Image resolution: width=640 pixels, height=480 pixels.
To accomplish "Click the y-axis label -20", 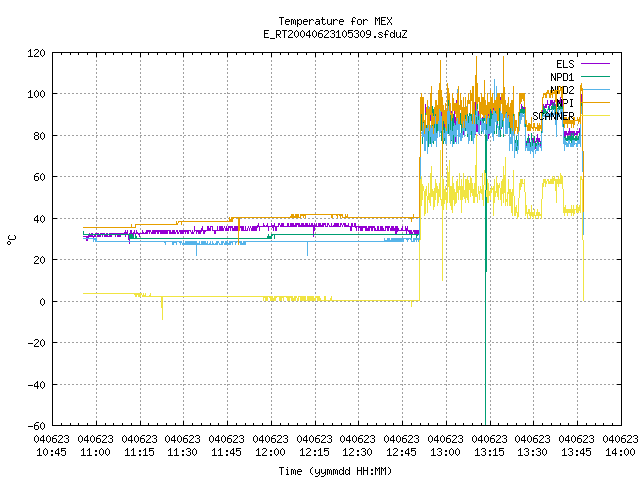I will pyautogui.click(x=36, y=343).
